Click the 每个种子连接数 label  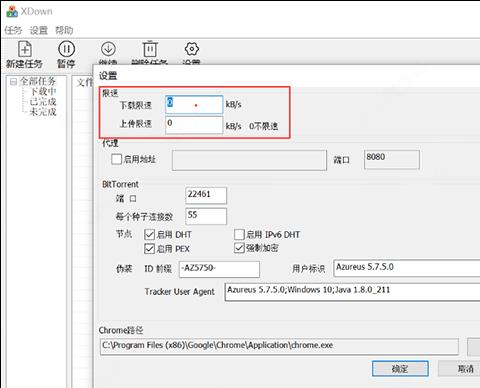(x=144, y=217)
